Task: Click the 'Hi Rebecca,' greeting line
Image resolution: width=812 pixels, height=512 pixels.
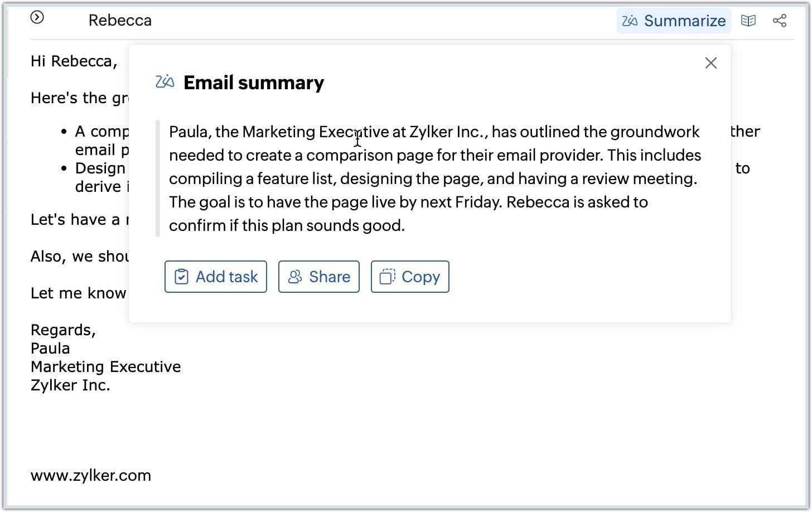Action: coord(74,61)
